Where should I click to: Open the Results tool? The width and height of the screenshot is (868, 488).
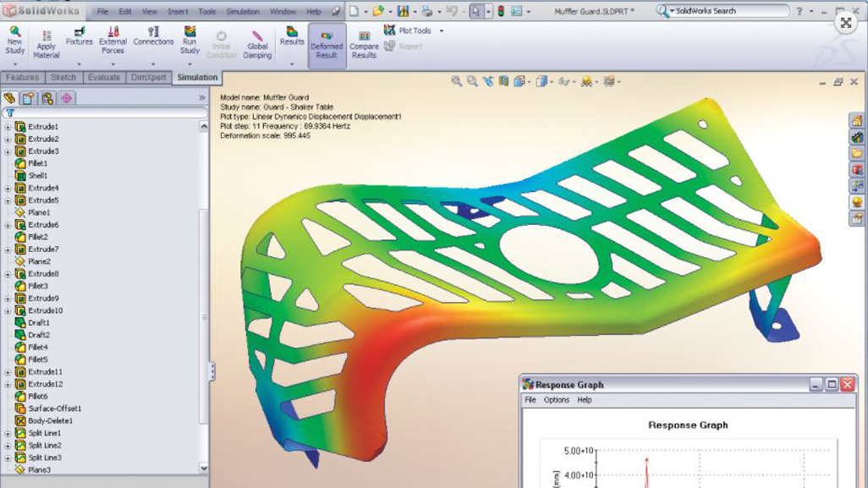click(292, 36)
